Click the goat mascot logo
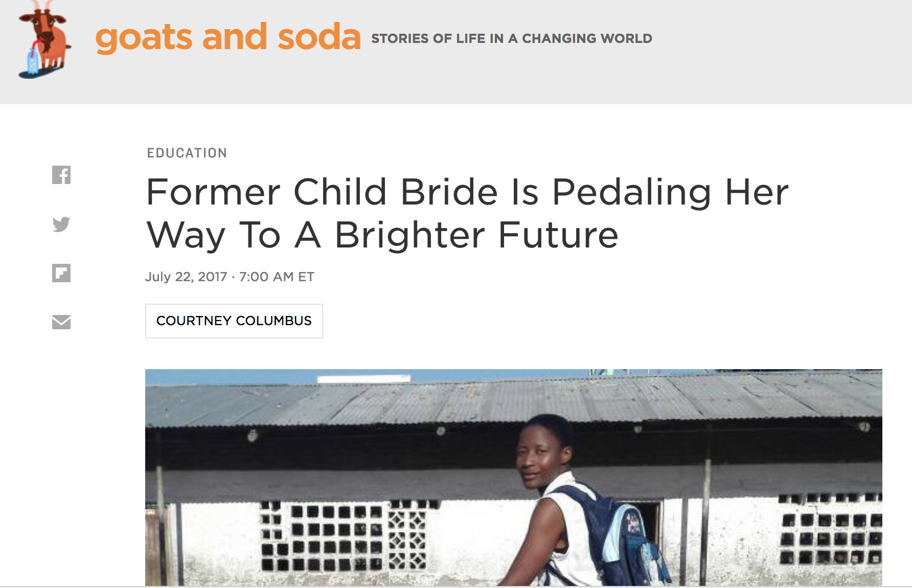The height and width of the screenshot is (588, 912). (44, 39)
